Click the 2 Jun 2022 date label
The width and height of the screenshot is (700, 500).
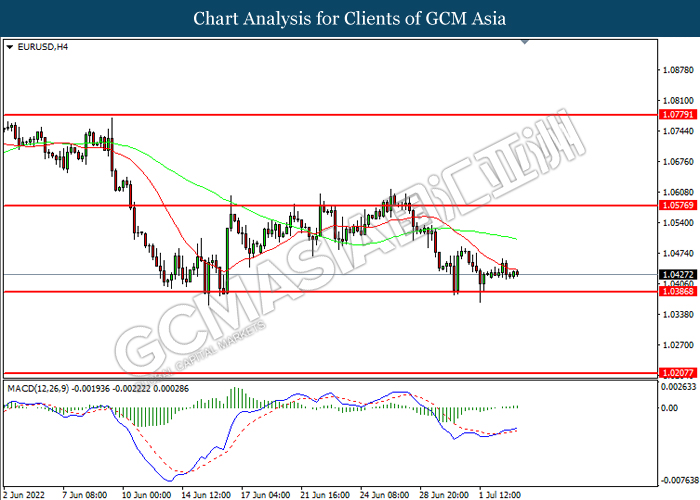[x=25, y=495]
